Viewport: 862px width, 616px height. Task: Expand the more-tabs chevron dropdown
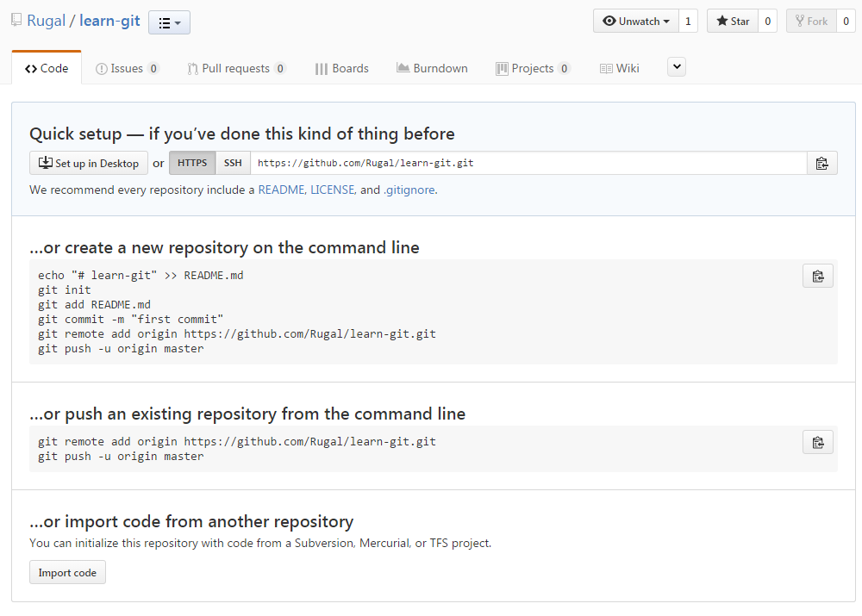[x=677, y=67]
